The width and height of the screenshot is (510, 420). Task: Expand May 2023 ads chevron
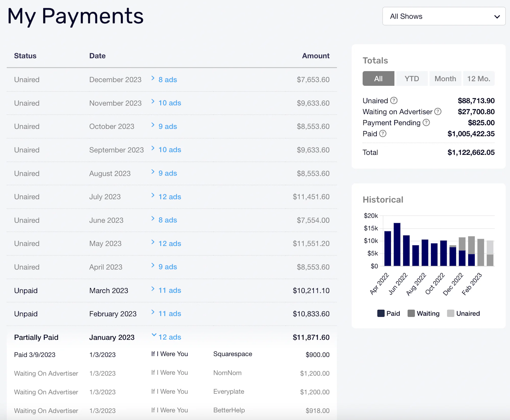pyautogui.click(x=153, y=242)
